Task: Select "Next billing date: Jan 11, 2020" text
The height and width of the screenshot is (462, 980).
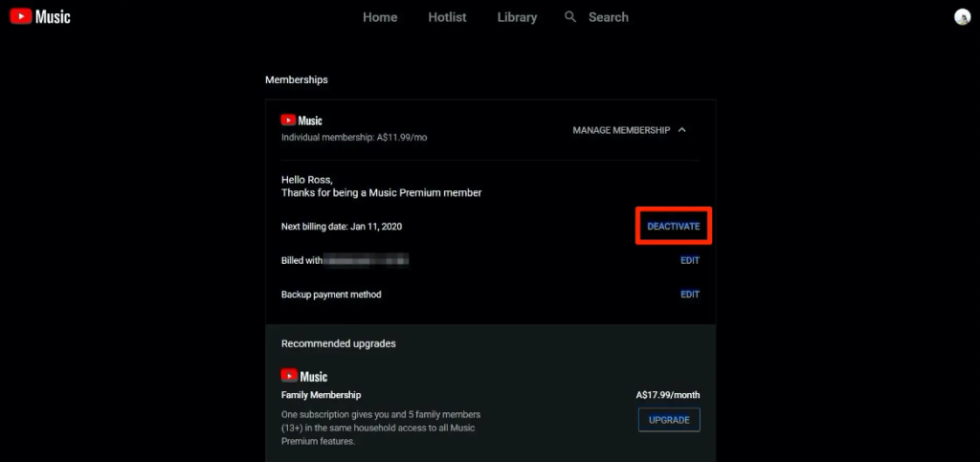Action: point(342,227)
